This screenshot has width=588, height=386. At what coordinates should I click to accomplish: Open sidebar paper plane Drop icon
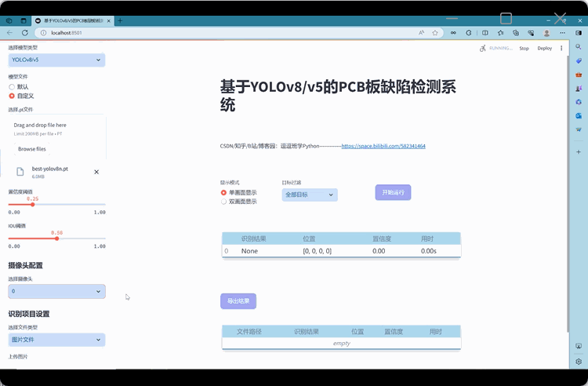point(579,129)
